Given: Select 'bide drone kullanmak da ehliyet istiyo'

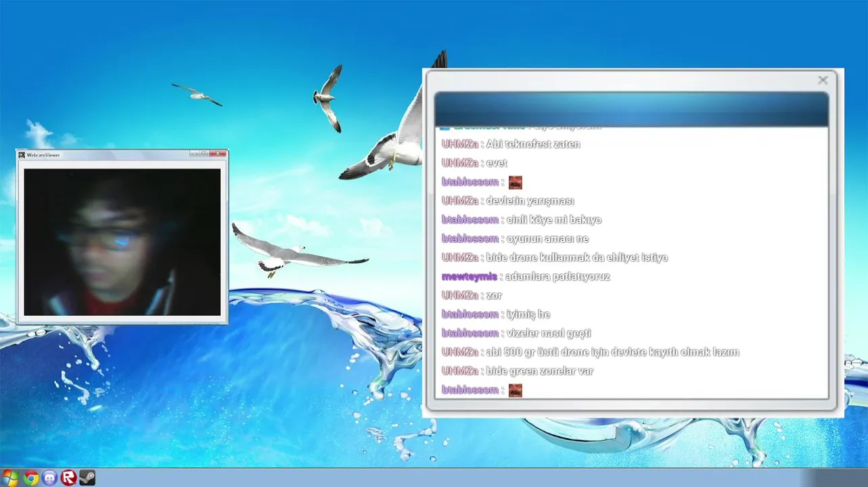Looking at the screenshot, I should coord(576,258).
